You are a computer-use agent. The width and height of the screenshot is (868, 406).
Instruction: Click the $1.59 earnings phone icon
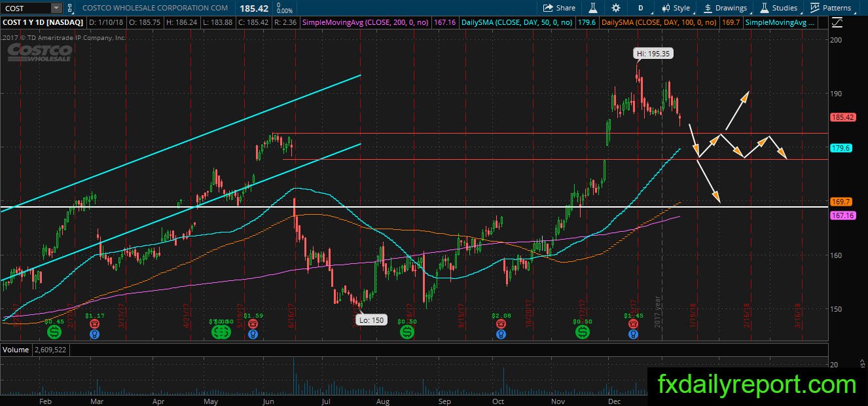tap(253, 323)
